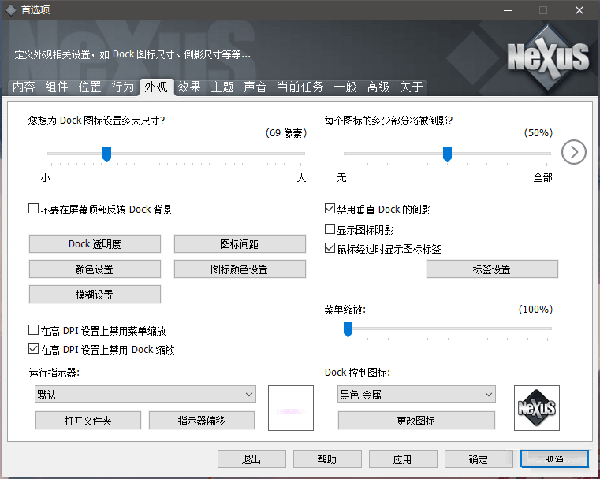Click the 应用 button at bottom

pos(403,459)
